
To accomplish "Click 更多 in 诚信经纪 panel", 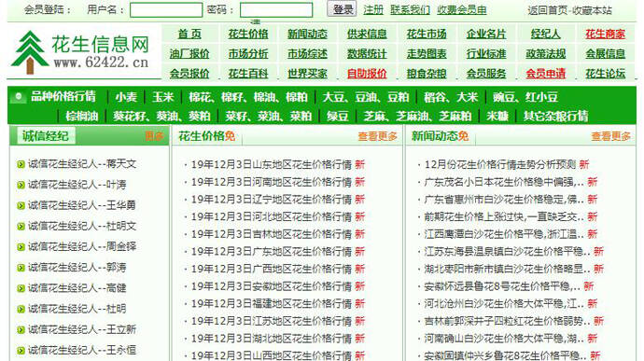I will pos(154,136).
